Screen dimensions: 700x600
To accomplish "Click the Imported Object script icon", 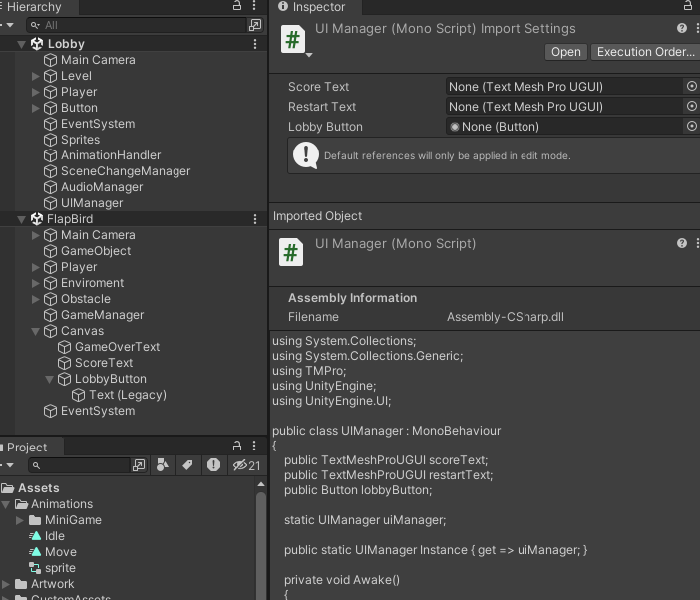I will 291,252.
